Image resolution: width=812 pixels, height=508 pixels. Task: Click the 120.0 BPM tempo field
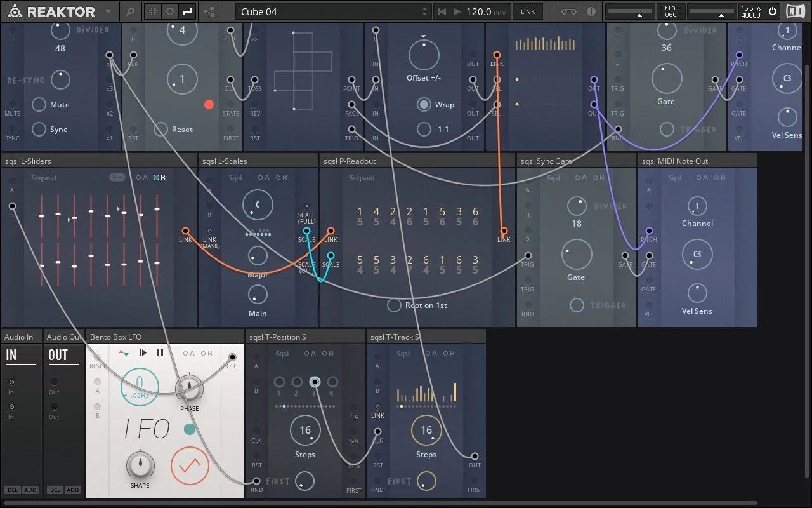[x=487, y=11]
